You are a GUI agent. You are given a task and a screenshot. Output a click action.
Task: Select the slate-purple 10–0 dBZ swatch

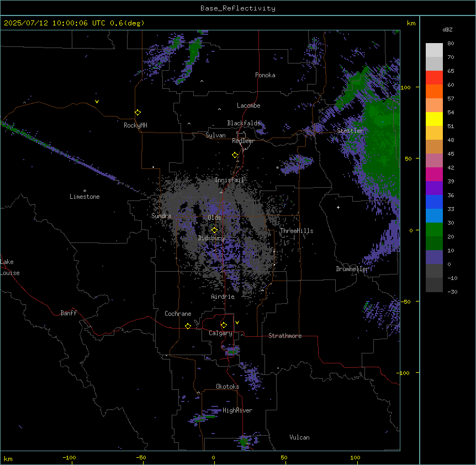434,257
